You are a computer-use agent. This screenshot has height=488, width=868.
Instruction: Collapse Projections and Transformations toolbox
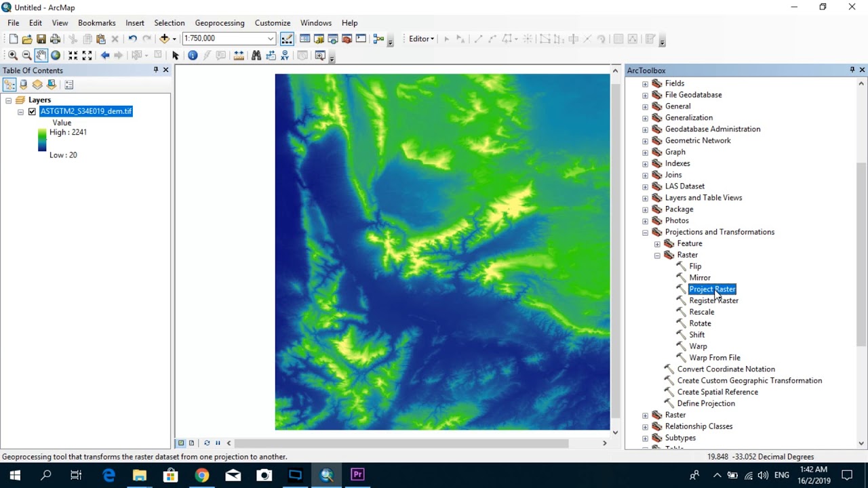[645, 232]
